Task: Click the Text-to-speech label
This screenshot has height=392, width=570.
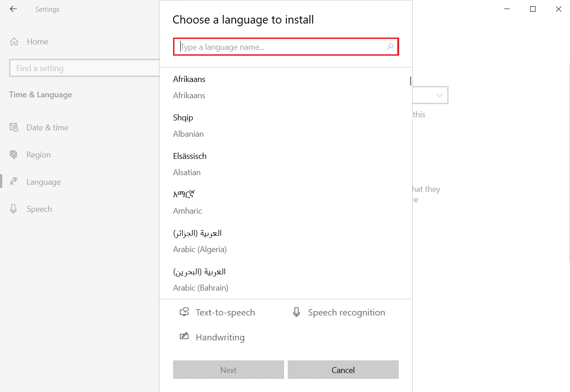Action: coord(225,312)
